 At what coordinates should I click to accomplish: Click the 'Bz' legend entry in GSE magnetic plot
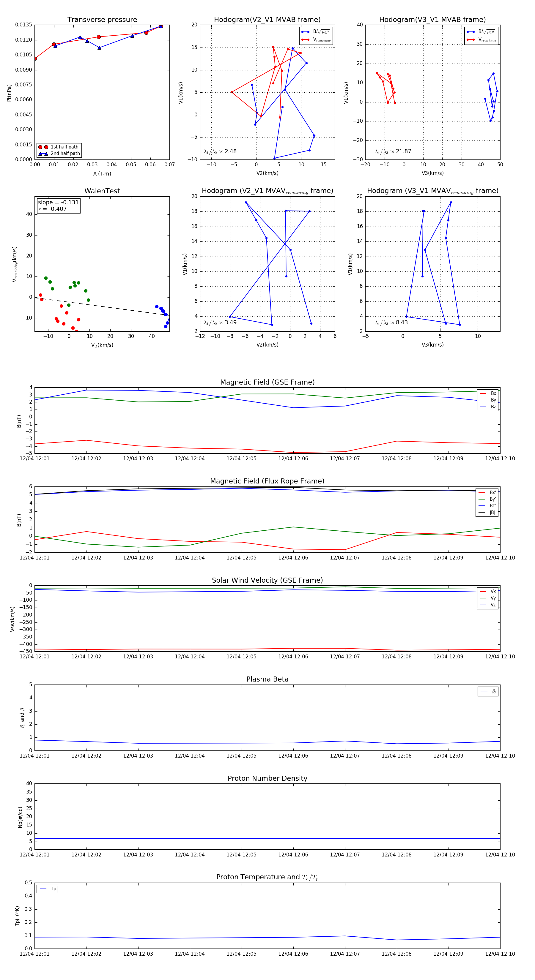[488, 407]
